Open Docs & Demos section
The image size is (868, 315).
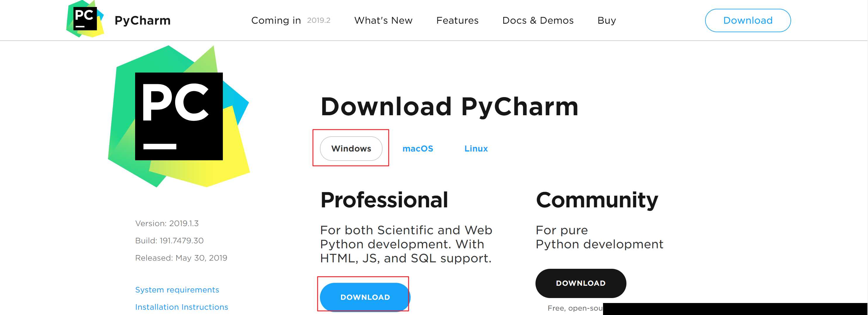coord(538,20)
